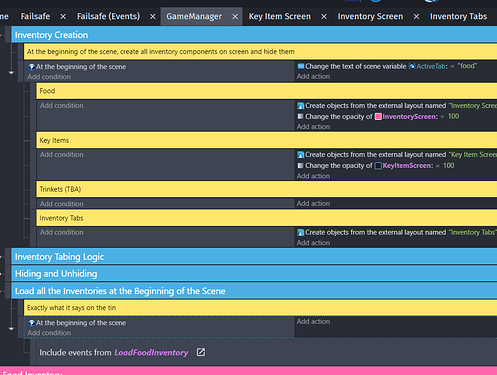Click the KeyItemScreen object name

coord(407,166)
